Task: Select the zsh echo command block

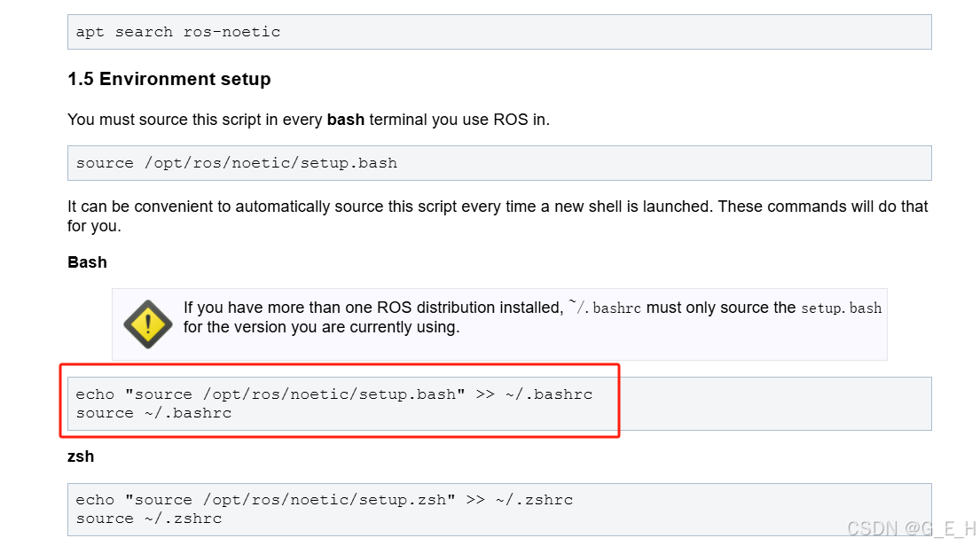Action: click(x=324, y=499)
